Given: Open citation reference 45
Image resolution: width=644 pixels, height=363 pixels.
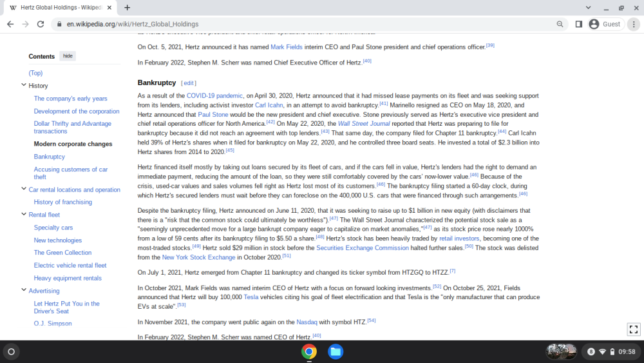Looking at the screenshot, I should click(x=230, y=150).
